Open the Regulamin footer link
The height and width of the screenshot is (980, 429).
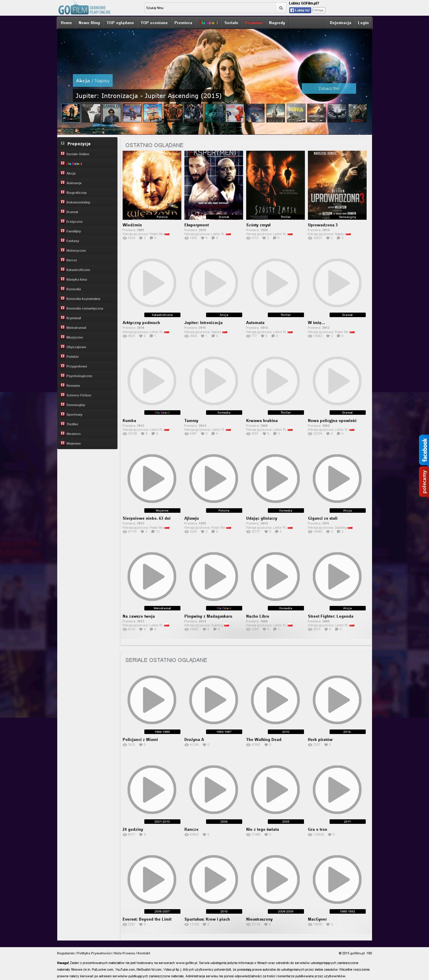click(x=66, y=953)
